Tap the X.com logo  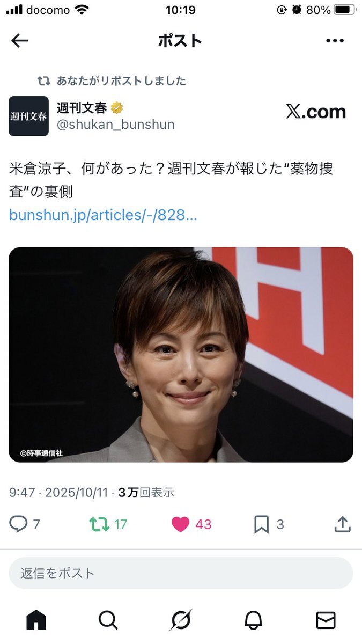click(316, 112)
